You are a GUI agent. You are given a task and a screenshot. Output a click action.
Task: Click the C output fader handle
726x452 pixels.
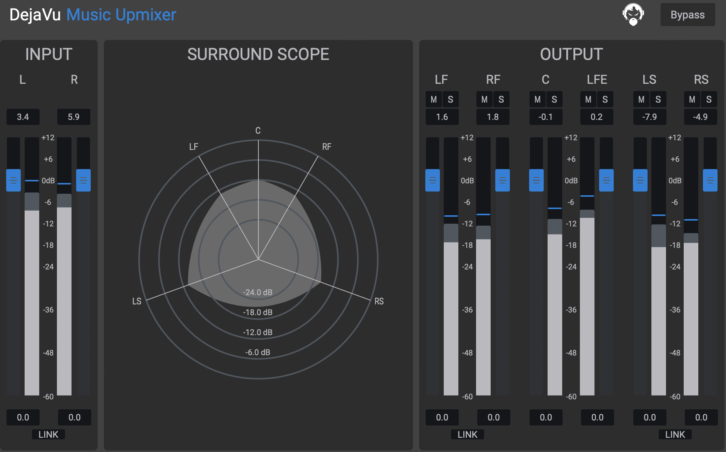pos(536,180)
